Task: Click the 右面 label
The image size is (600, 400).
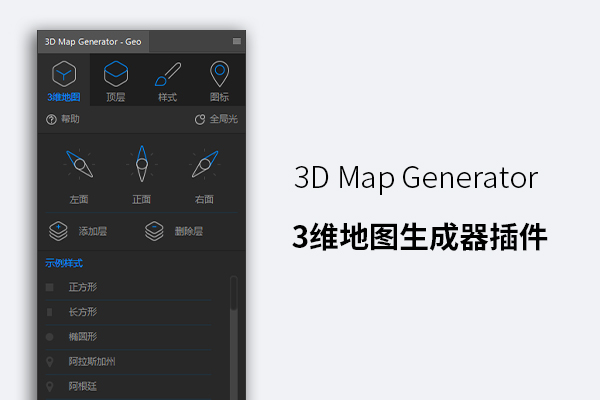Action: click(204, 199)
